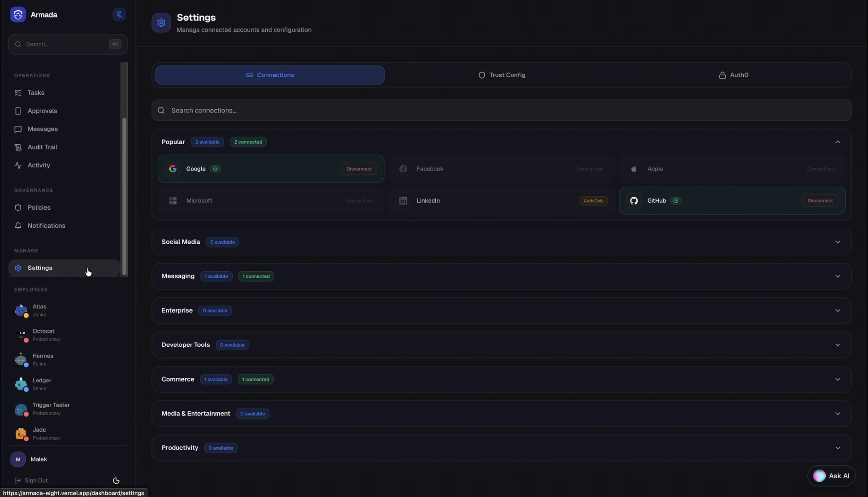This screenshot has height=497, width=868.
Task: Go to Activity page
Action: 39,165
